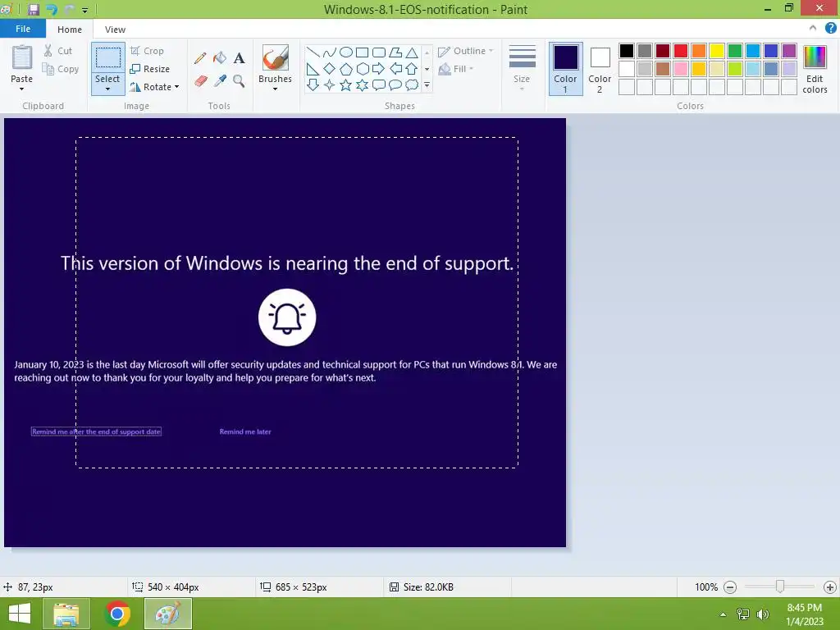Viewport: 840px width, 630px height.
Task: Pick the red color swatch
Action: (680, 51)
